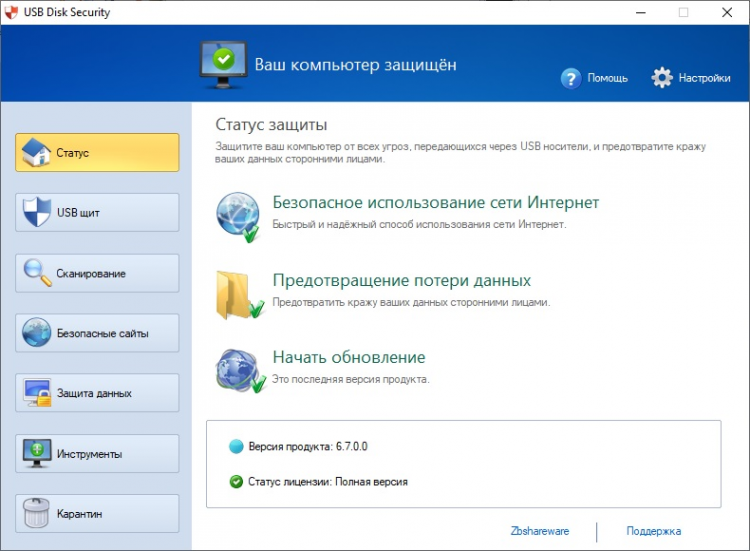Click the Быстрый и надёжный способ description
Image resolution: width=750 pixels, height=551 pixels.
[x=419, y=224]
